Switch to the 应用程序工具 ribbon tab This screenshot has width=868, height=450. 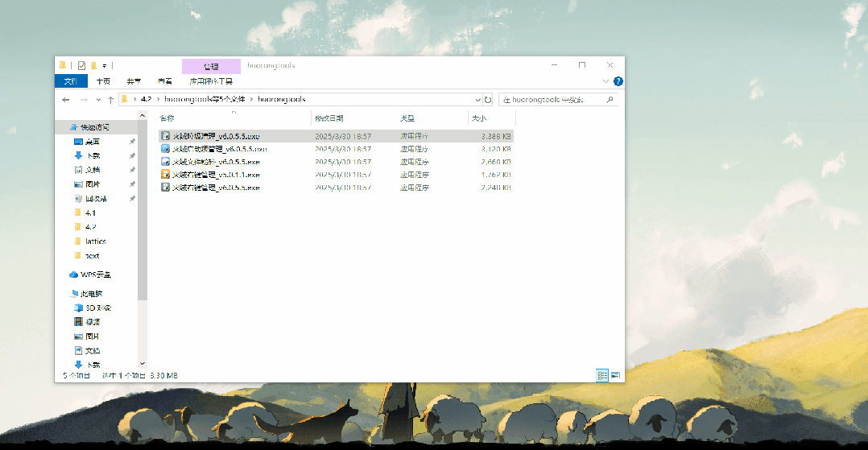[211, 81]
